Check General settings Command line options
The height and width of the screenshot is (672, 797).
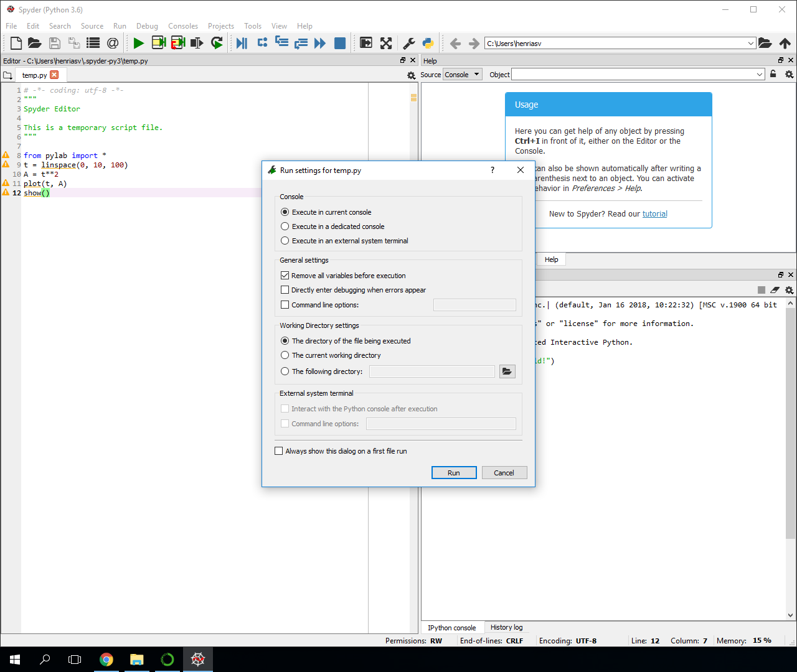pyautogui.click(x=319, y=305)
